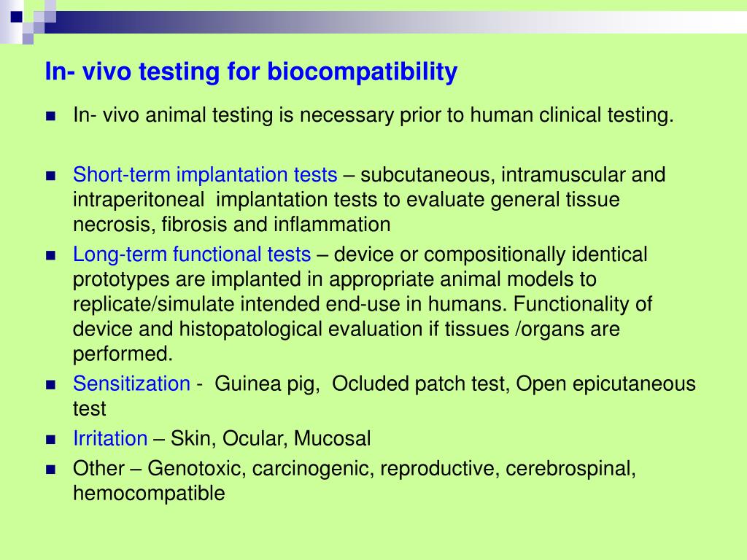Viewport: 747px width, 560px height.
Task: Click the phrase 'necrosis, fibrosis and inflammation'
Action: tap(231, 225)
